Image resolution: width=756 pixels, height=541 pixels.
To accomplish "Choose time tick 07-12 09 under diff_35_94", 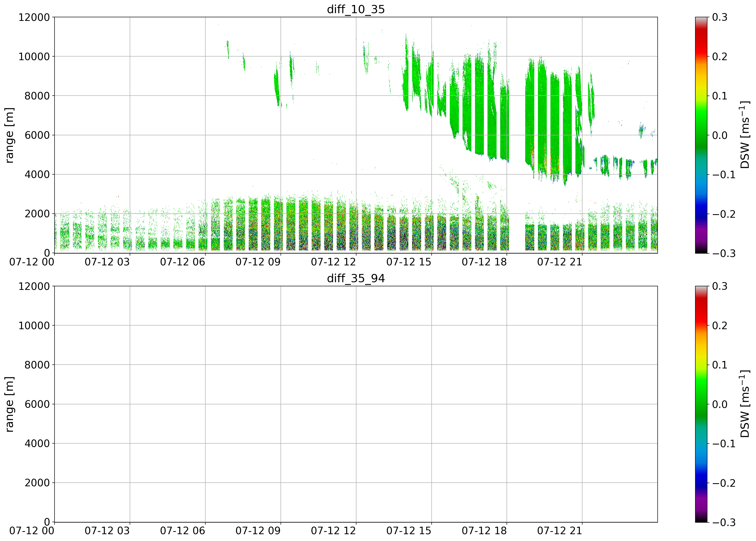I will click(x=258, y=531).
